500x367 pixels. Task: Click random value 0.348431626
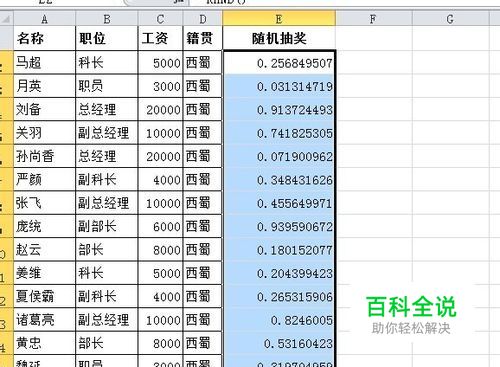pyautogui.click(x=279, y=179)
